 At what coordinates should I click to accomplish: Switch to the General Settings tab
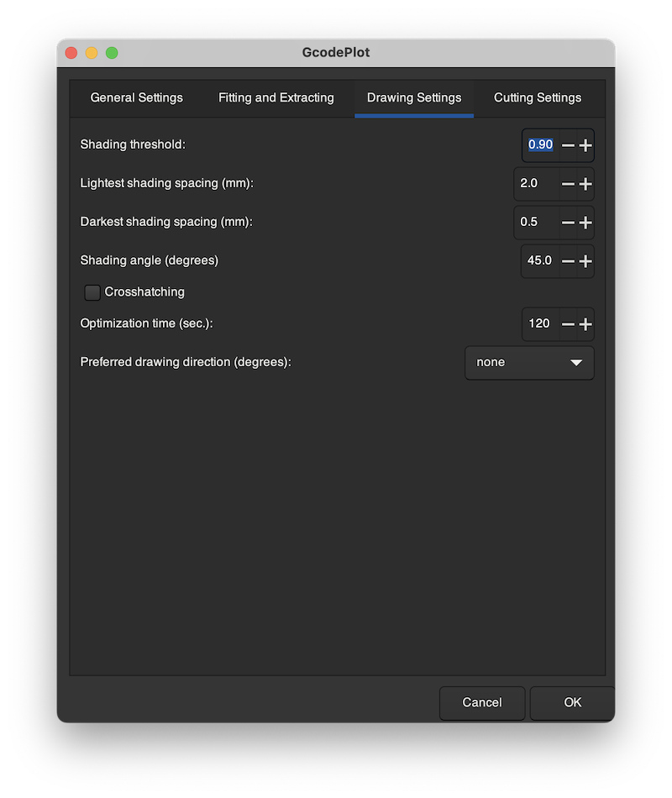[136, 98]
